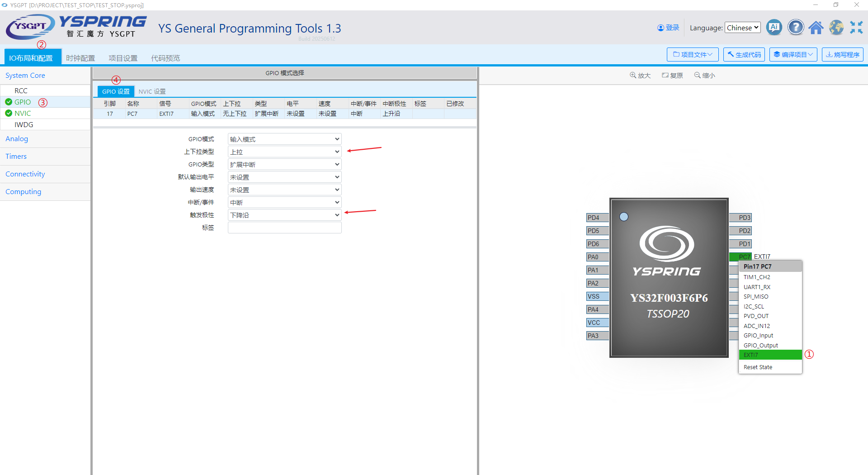Open the 上下拉类型 dropdown
The height and width of the screenshot is (475, 868).
coord(284,152)
